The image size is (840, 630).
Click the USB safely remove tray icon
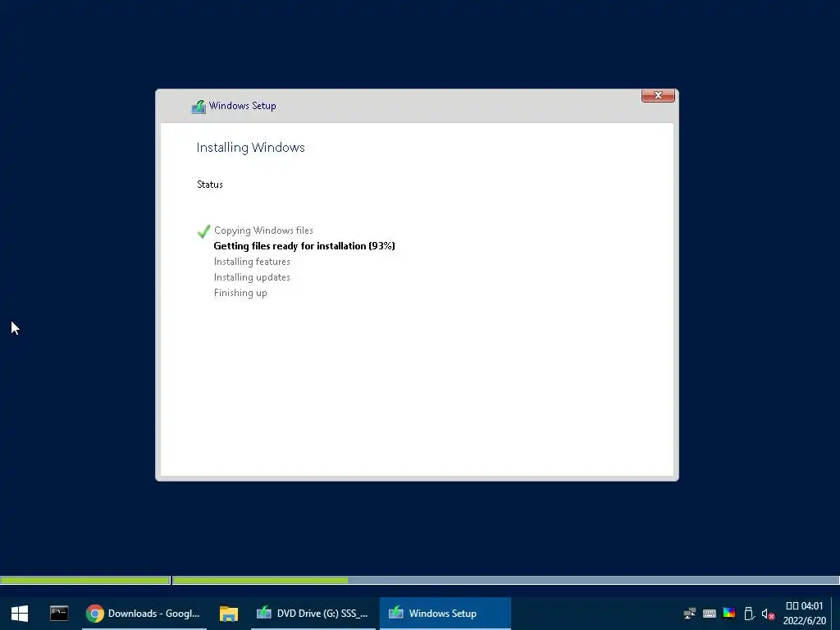coord(749,614)
